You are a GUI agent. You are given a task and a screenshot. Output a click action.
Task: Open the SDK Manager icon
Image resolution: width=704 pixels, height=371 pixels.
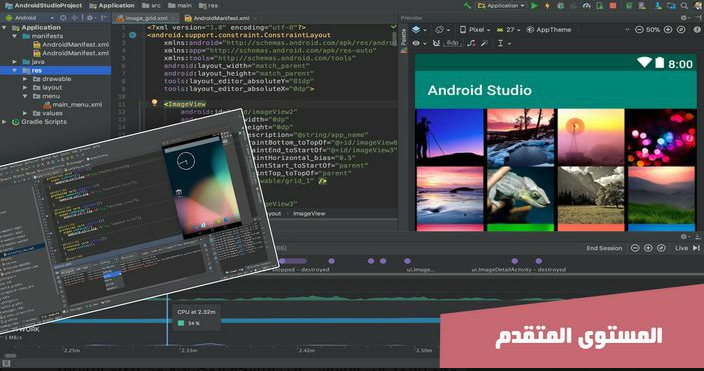pos(658,6)
